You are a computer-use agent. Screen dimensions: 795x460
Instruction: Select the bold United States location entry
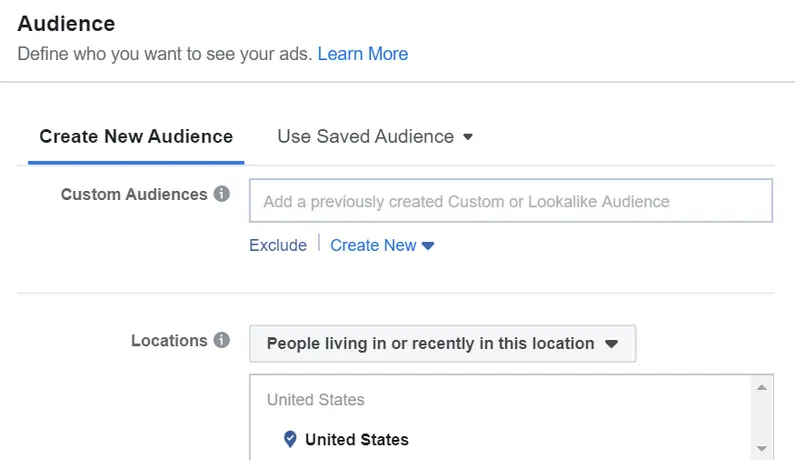pos(356,439)
